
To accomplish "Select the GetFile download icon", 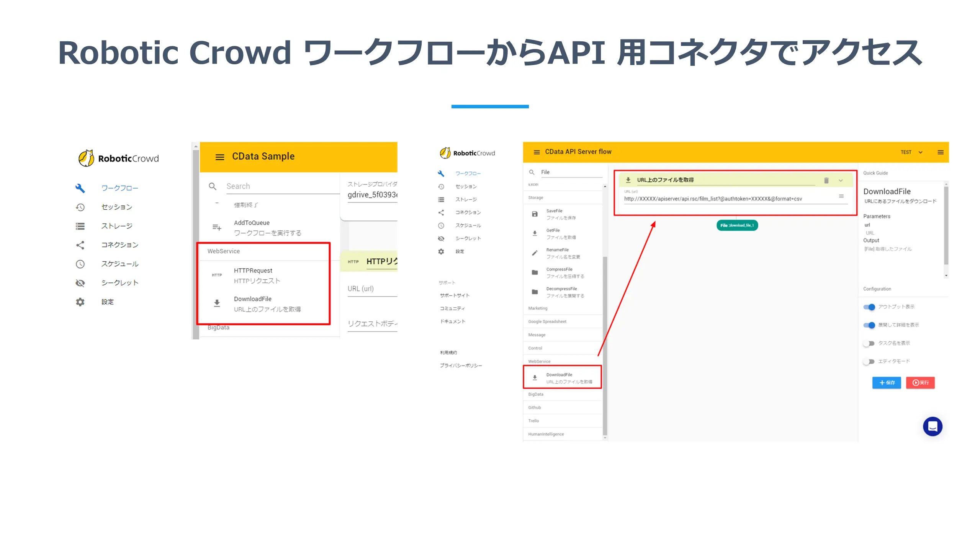I will coord(535,233).
